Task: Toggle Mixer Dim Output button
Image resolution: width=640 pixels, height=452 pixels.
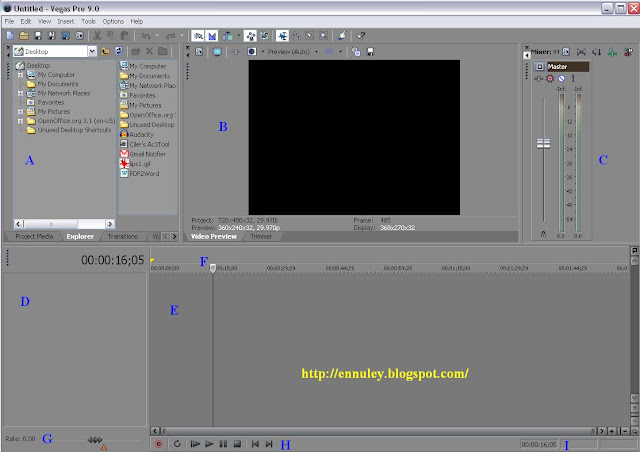Action: [597, 52]
